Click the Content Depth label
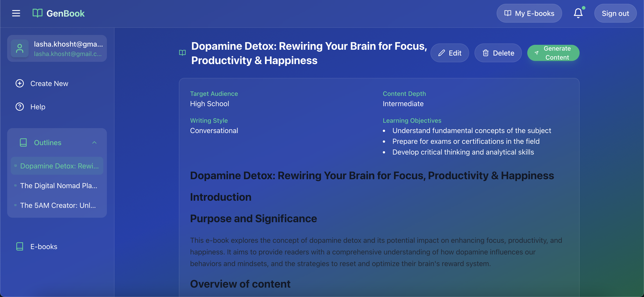The image size is (644, 297). tap(404, 93)
